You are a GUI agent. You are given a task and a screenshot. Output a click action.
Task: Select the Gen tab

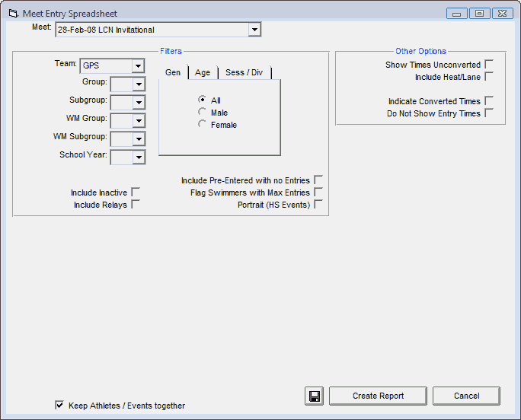[x=173, y=72]
